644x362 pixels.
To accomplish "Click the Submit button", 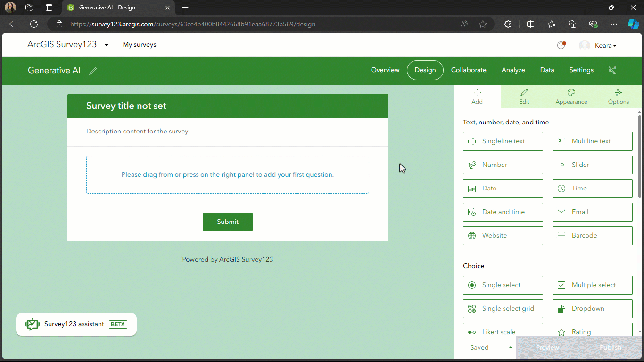I will (x=227, y=222).
